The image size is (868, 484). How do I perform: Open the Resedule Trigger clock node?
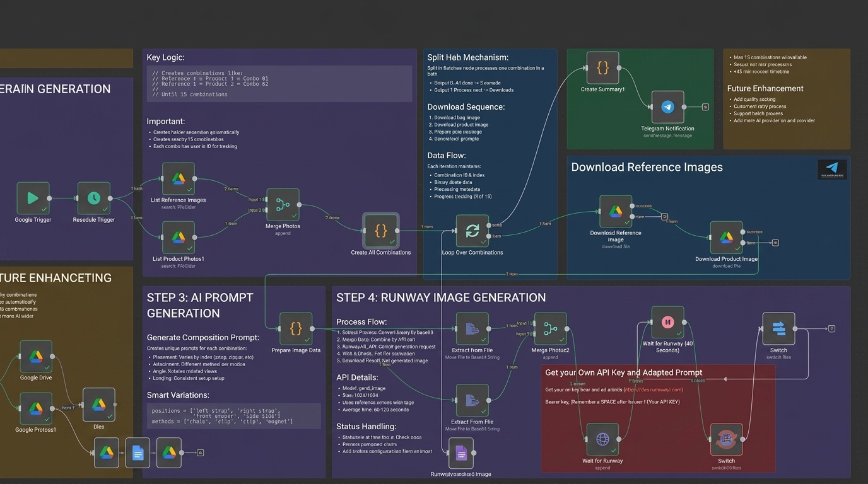(93, 199)
